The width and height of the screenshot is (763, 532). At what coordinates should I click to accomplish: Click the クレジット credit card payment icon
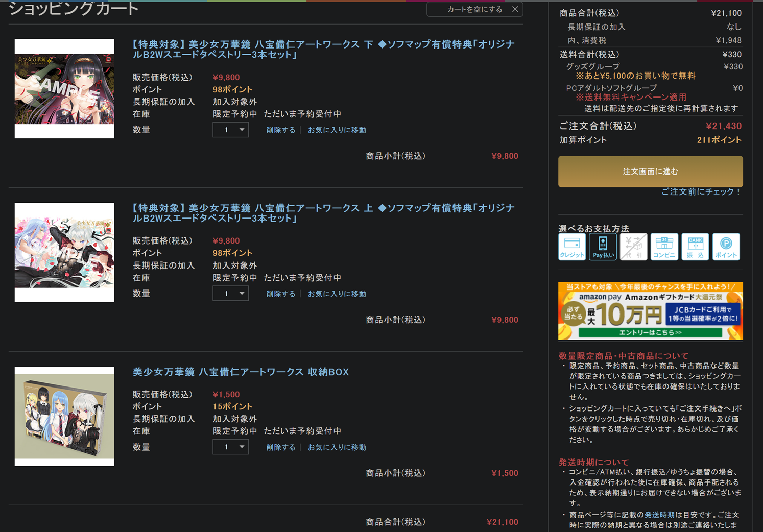(571, 247)
